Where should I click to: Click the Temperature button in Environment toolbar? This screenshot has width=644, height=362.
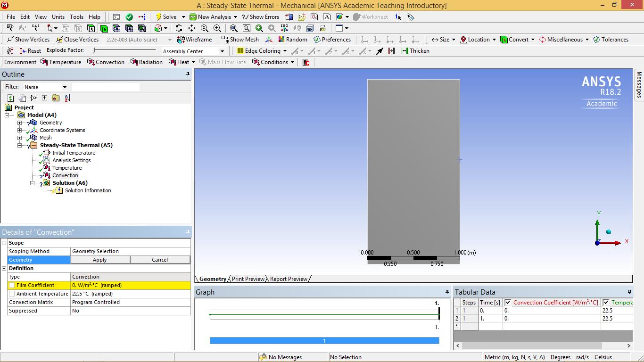click(x=61, y=62)
